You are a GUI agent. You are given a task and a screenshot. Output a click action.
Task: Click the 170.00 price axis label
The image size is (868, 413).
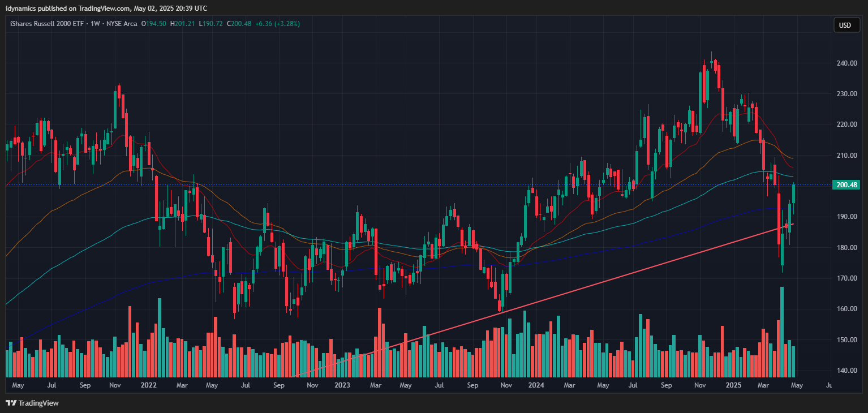pos(846,278)
